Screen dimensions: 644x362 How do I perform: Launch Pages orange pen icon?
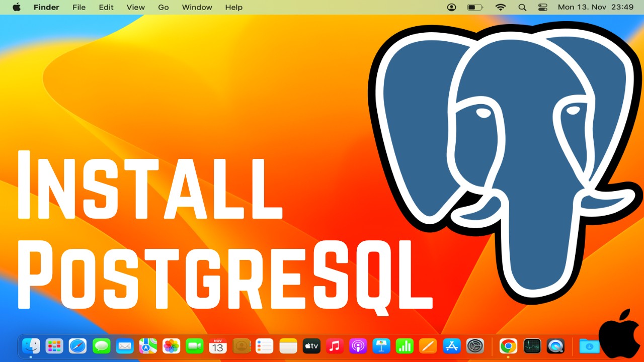pyautogui.click(x=428, y=346)
